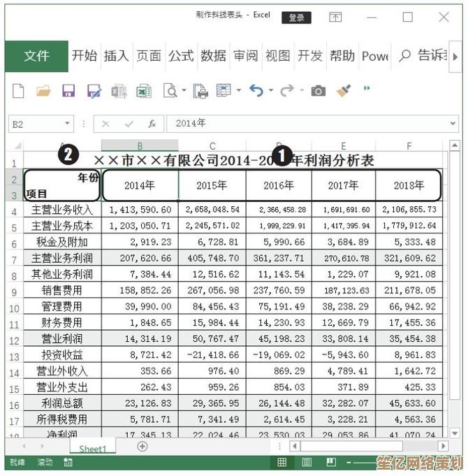Click vertical scrollbar up arrow
This screenshot has width=468, height=476.
pyautogui.click(x=454, y=145)
